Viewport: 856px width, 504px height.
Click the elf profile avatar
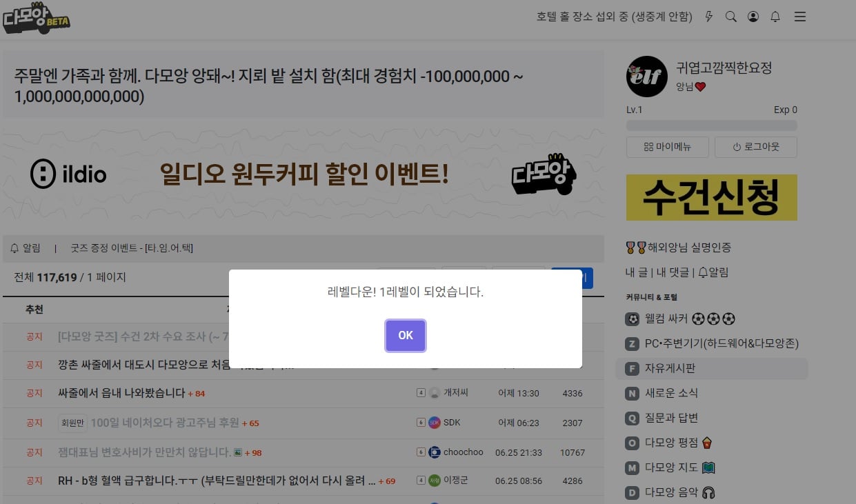point(647,77)
